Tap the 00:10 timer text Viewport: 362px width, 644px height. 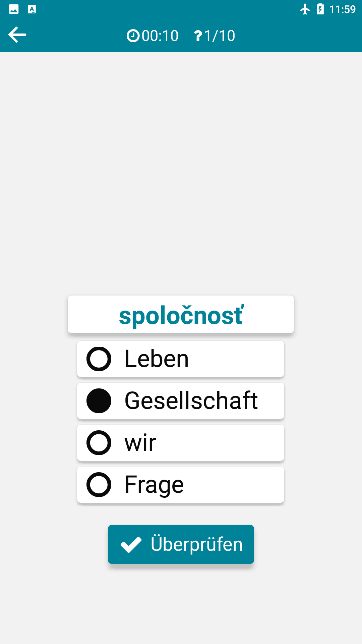pyautogui.click(x=160, y=36)
